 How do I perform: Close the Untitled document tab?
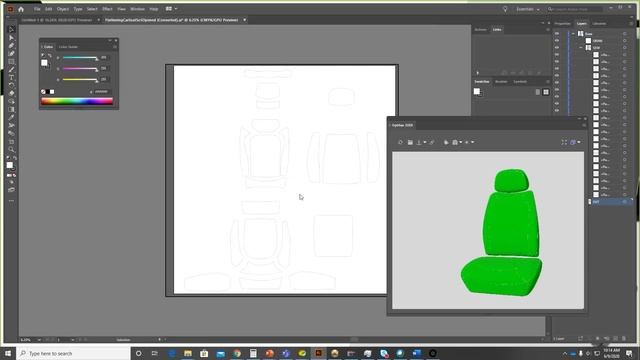[98, 20]
